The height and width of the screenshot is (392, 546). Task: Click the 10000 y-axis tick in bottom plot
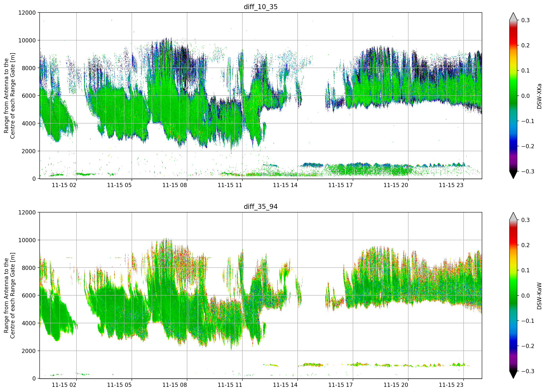(27, 240)
